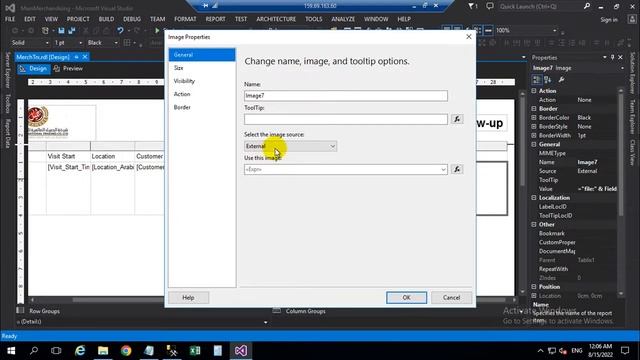Collapse the General category in Properties

534,144
